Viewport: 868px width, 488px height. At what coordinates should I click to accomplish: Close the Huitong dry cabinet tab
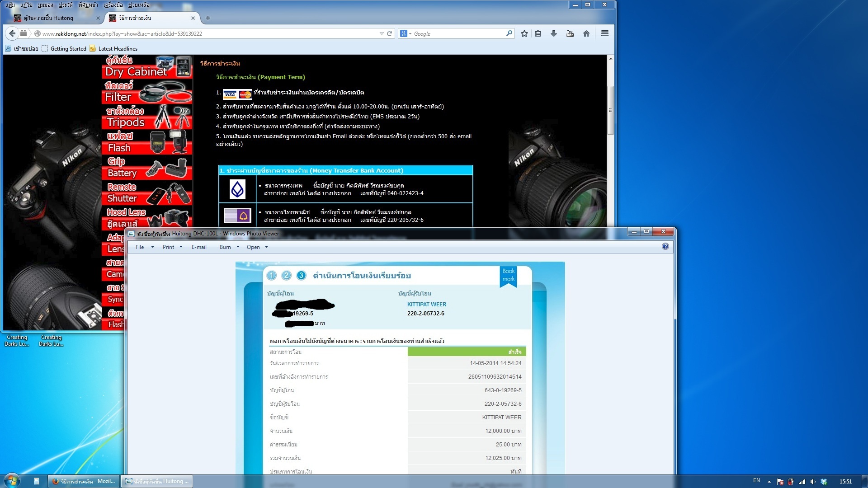pos(98,18)
